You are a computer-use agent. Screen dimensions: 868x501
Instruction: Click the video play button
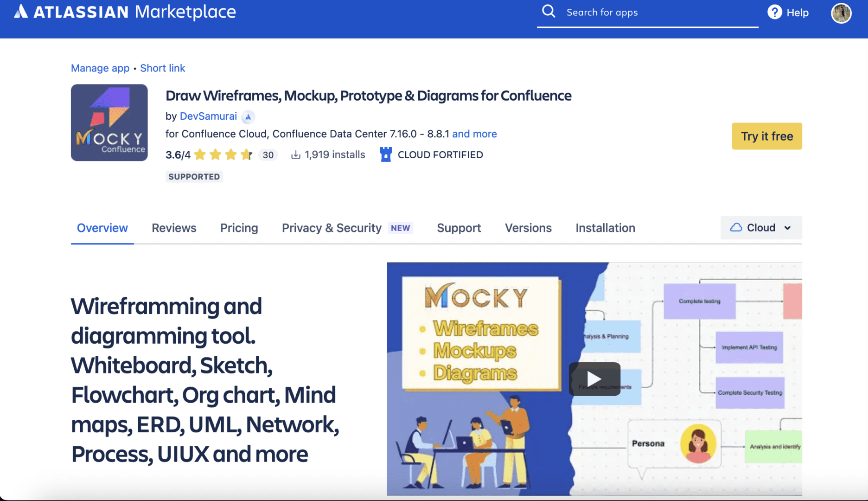[594, 379]
